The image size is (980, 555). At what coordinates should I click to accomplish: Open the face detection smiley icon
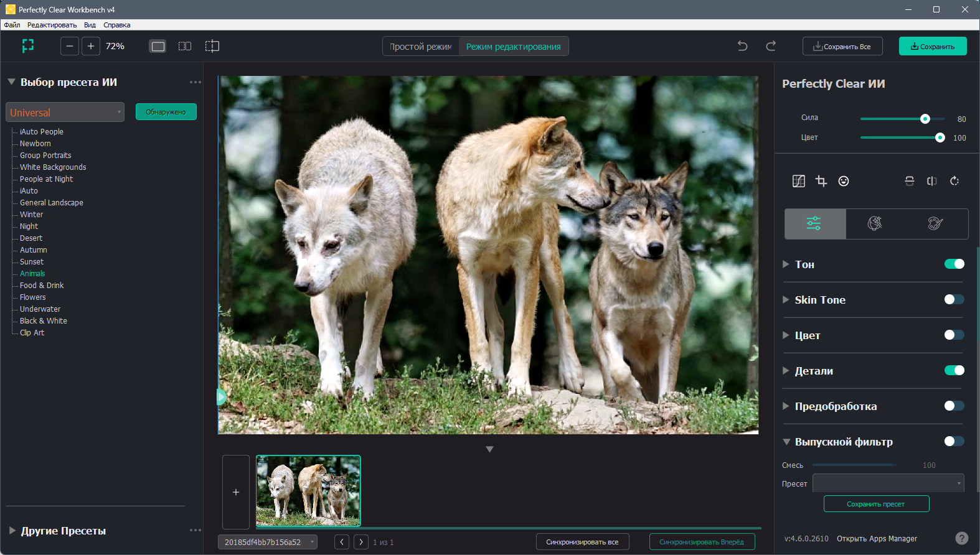[x=844, y=181]
